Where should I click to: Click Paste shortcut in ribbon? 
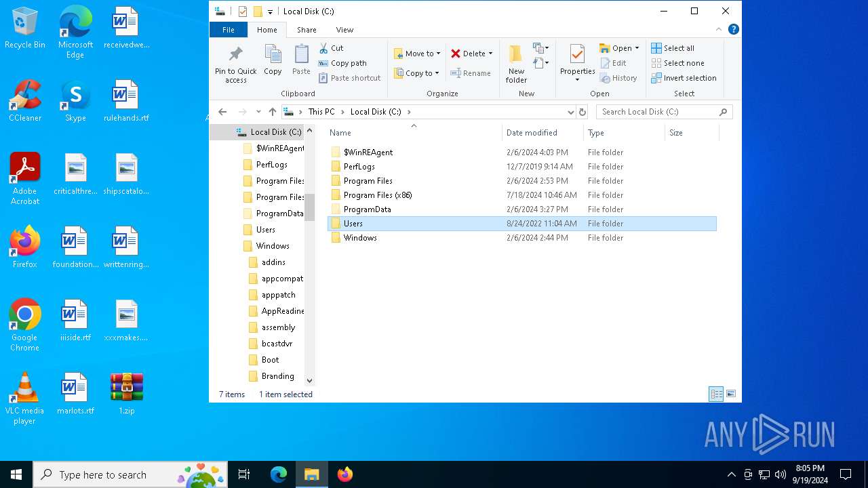click(349, 78)
